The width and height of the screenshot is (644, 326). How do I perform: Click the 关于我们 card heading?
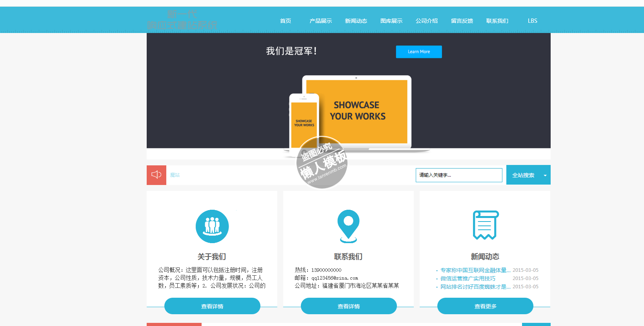212,256
